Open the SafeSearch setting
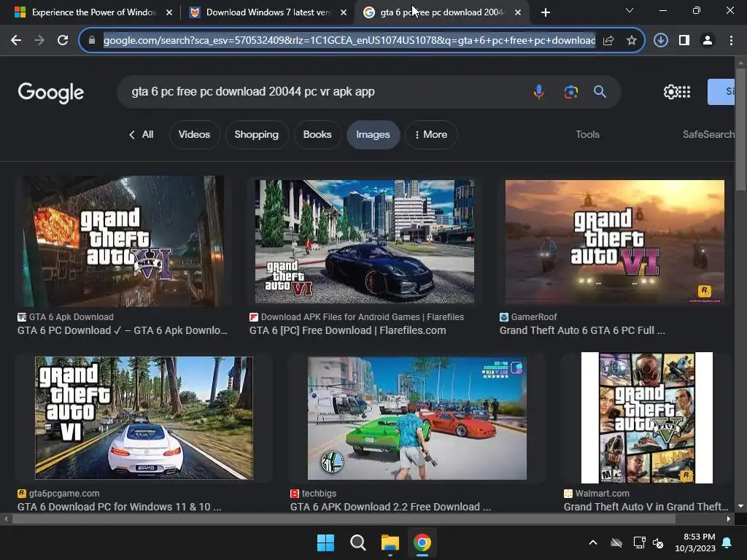This screenshot has height=560, width=747. coord(708,134)
